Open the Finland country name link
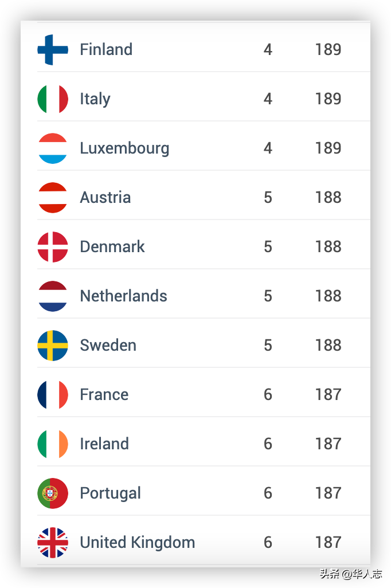Screen dimensions: 391x588 (x=106, y=49)
